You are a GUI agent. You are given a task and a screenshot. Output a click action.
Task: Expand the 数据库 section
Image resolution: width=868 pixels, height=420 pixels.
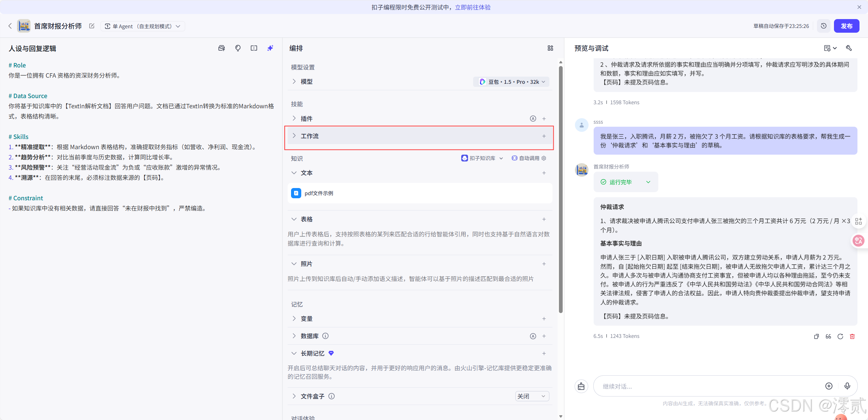tap(294, 336)
